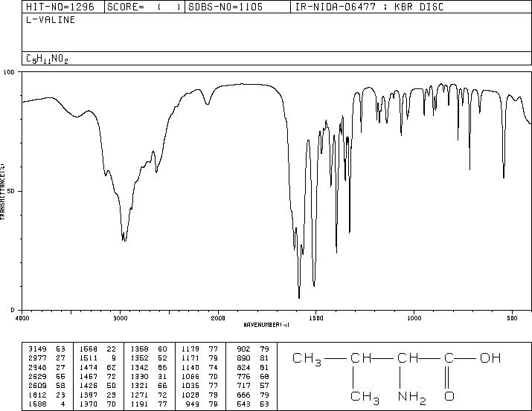
Task: Select peak table entry 717
Action: click(x=243, y=386)
